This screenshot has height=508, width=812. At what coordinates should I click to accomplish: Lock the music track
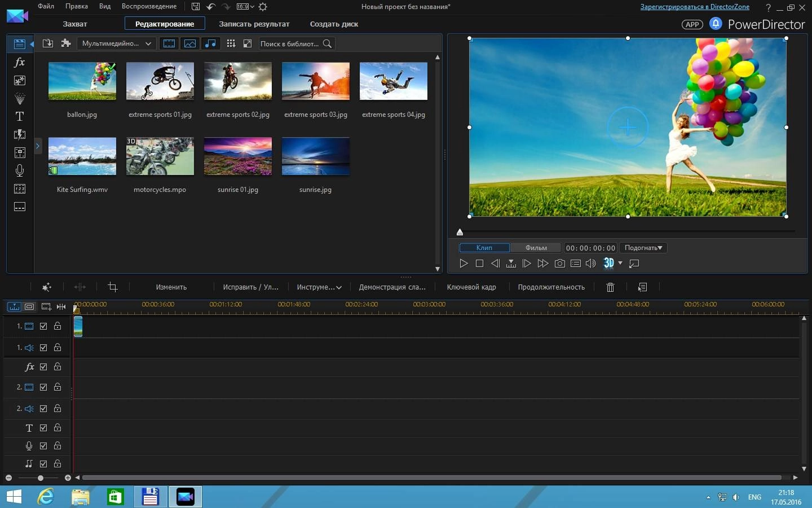(x=58, y=463)
